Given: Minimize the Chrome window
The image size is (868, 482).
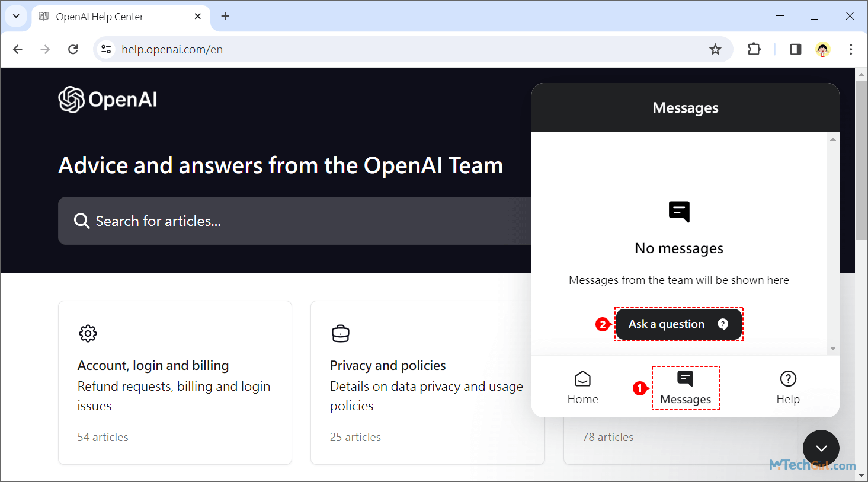Looking at the screenshot, I should pos(780,16).
